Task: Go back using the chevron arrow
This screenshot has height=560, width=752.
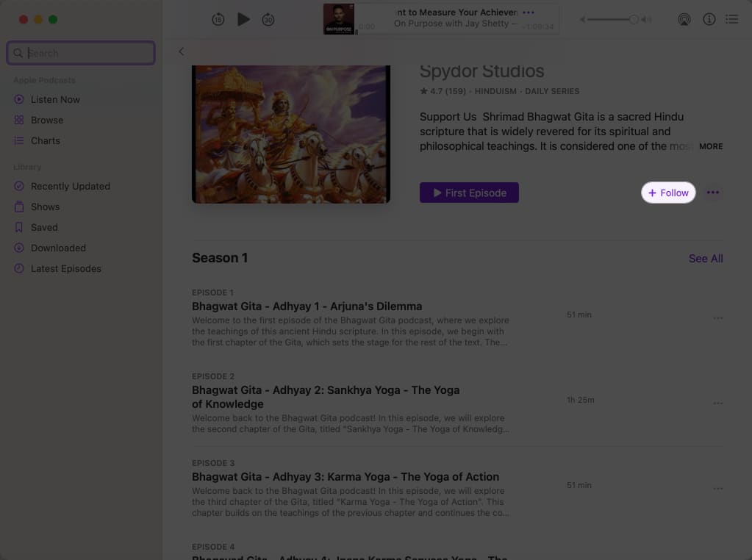Action: click(x=182, y=51)
